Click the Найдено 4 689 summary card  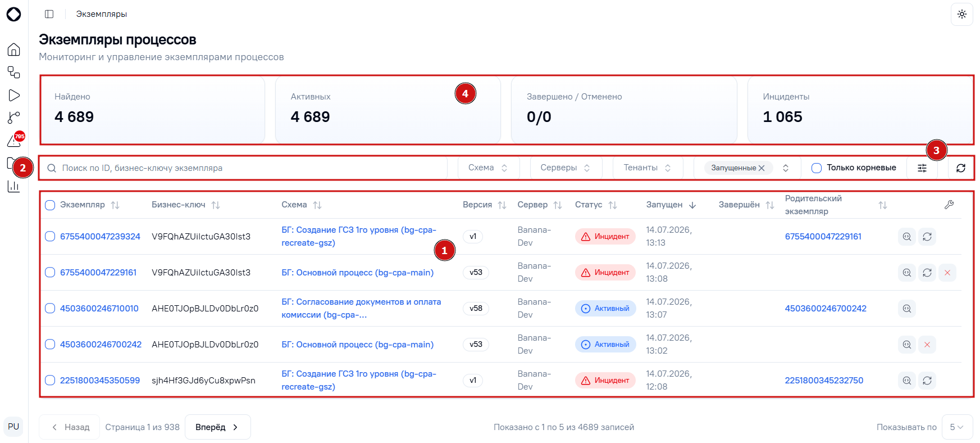[x=152, y=110]
